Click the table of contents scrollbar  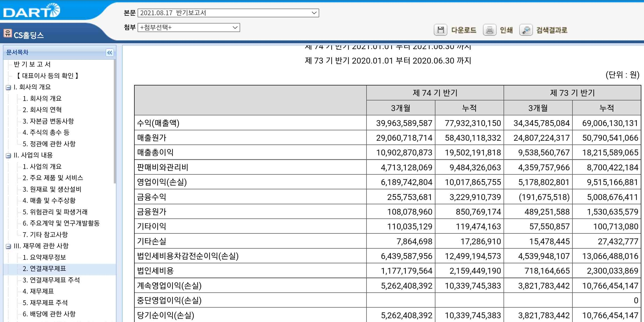(x=115, y=121)
